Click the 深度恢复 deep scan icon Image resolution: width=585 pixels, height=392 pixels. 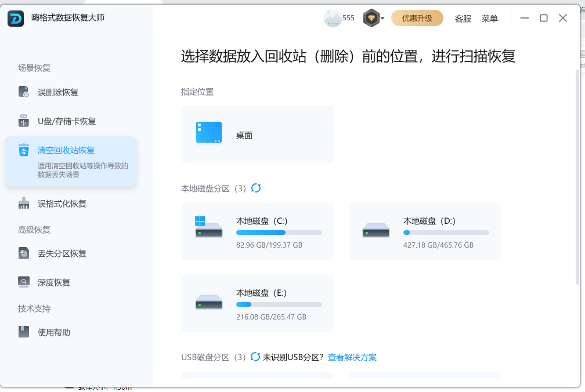(x=24, y=282)
